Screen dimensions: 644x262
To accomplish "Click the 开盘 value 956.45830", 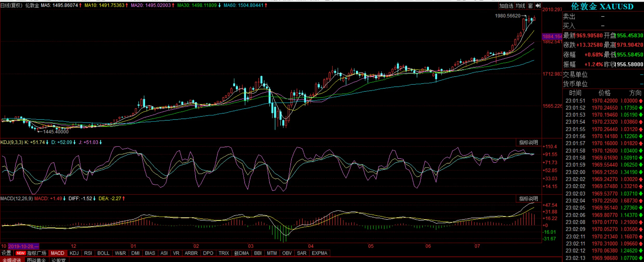I will click(x=630, y=35).
